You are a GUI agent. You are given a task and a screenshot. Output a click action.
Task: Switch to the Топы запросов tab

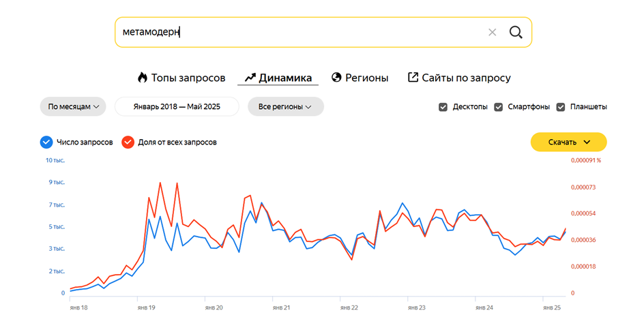point(188,78)
